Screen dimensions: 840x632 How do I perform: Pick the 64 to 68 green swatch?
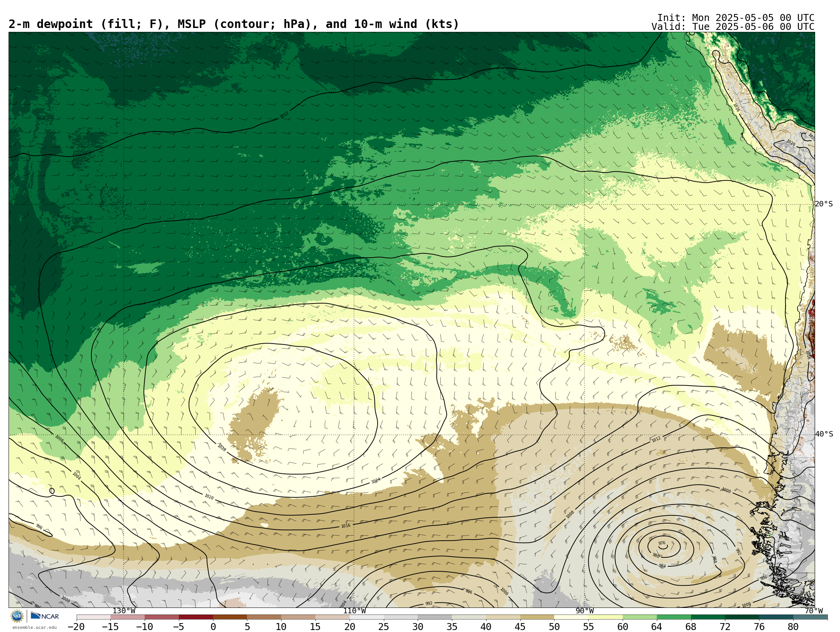click(x=674, y=617)
